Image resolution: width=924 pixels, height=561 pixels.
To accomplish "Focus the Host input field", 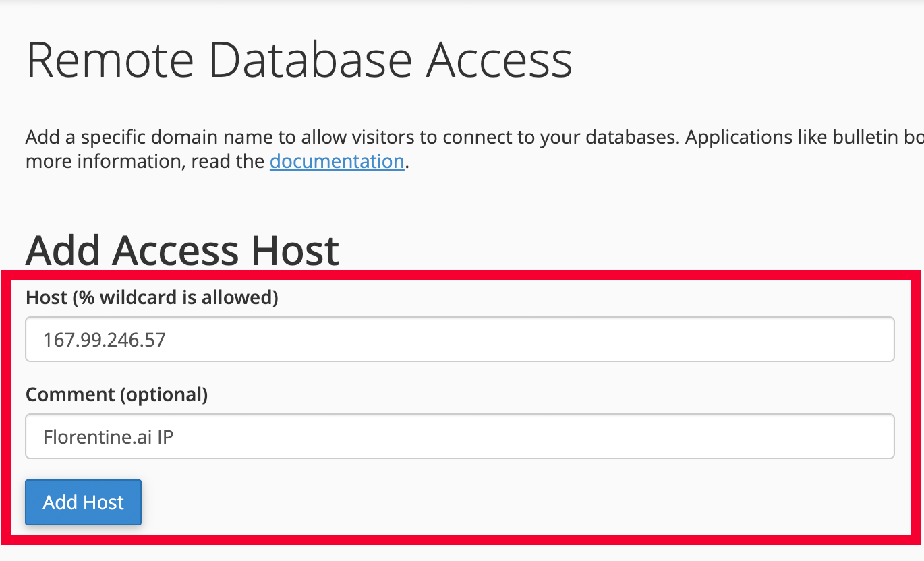I will point(460,339).
